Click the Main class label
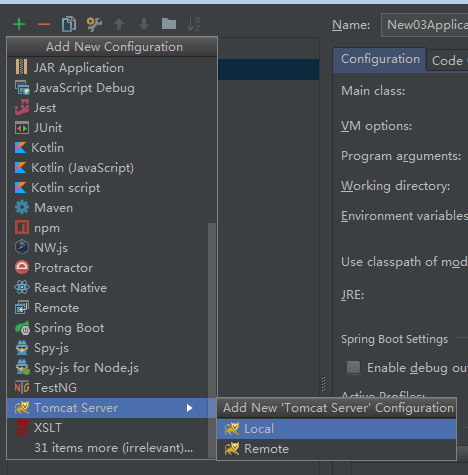Image resolution: width=468 pixels, height=475 pixels. point(373,91)
